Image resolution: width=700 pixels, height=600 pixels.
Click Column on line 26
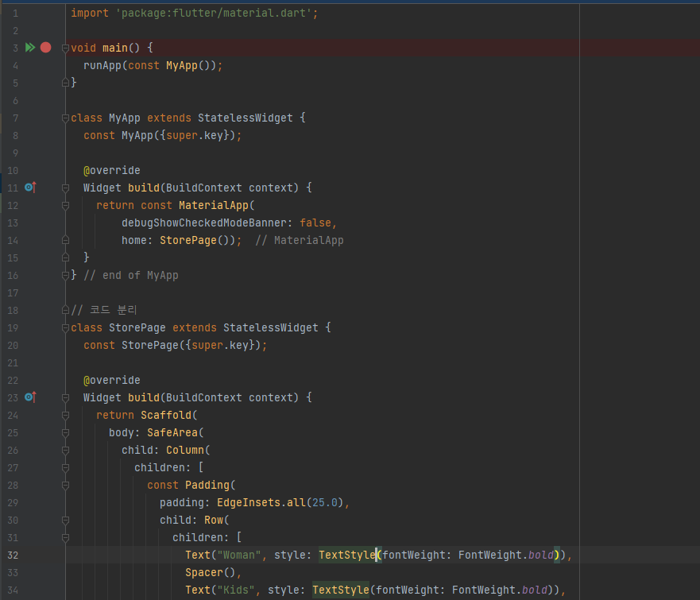[x=185, y=450]
